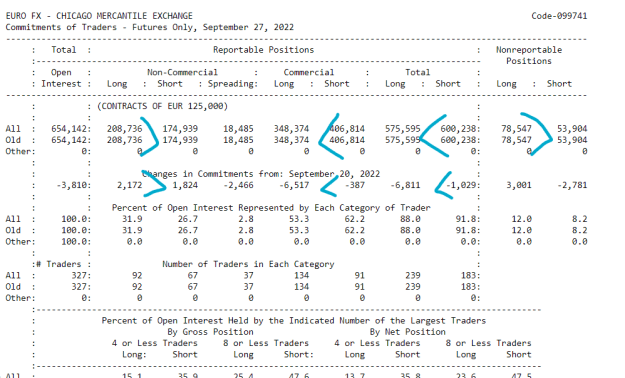Select 88.0 in the All percent row
Screen dimensions: 625x378
point(410,219)
